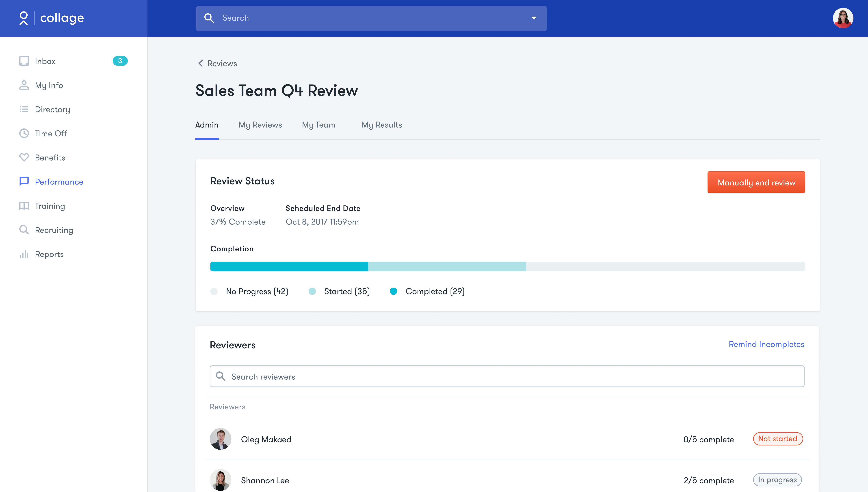Click the completed segment of progress bar
Image resolution: width=868 pixels, height=492 pixels.
tap(289, 266)
